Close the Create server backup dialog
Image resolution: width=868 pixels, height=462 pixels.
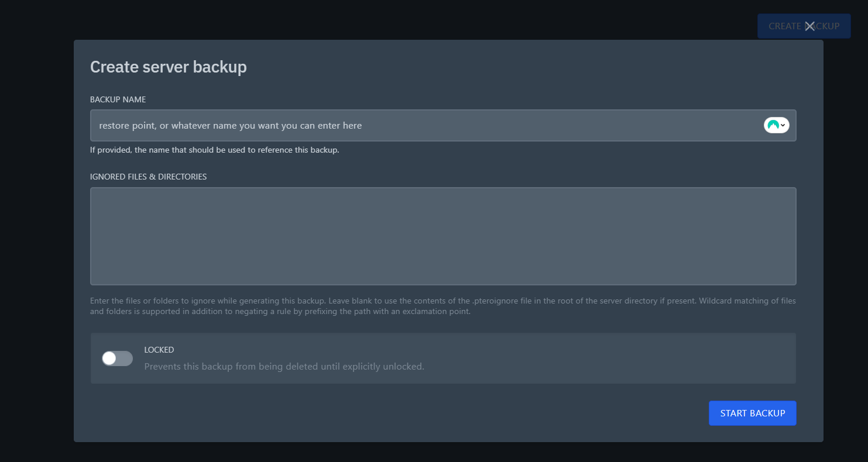809,26
